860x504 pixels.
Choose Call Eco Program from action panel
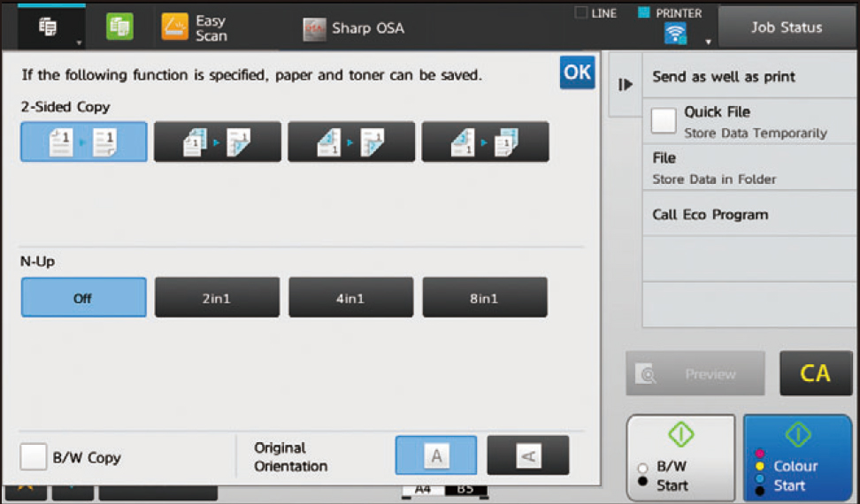[710, 215]
